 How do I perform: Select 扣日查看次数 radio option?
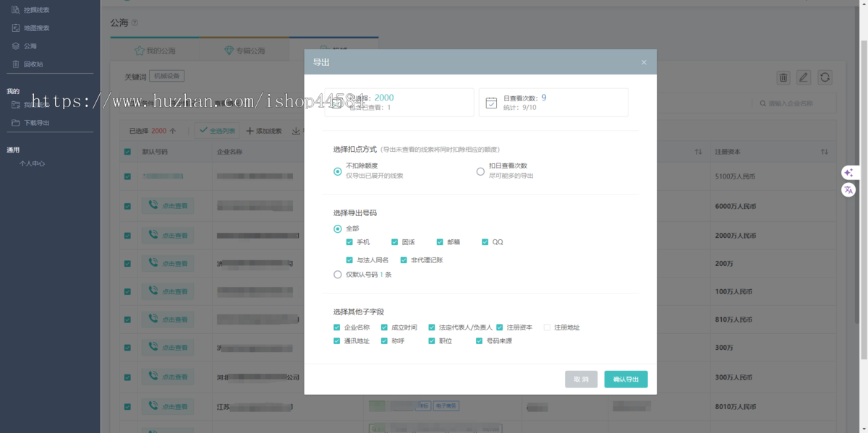pyautogui.click(x=480, y=171)
